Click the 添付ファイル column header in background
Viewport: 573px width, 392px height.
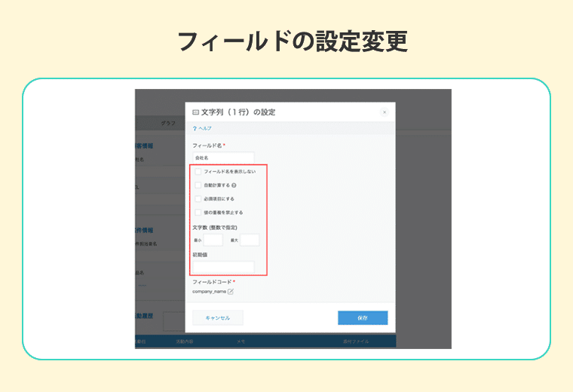356,341
